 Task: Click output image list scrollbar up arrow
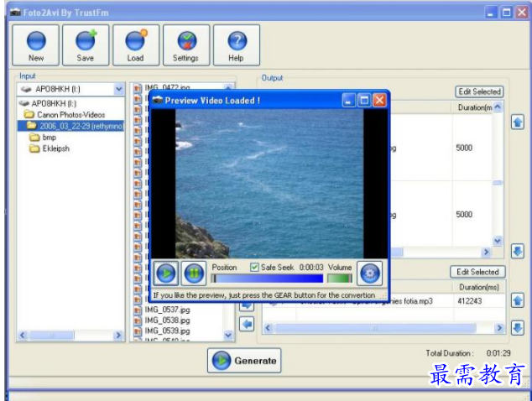point(498,107)
